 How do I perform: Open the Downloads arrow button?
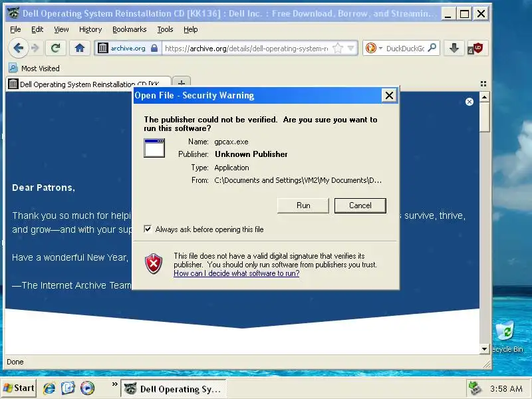tap(454, 48)
